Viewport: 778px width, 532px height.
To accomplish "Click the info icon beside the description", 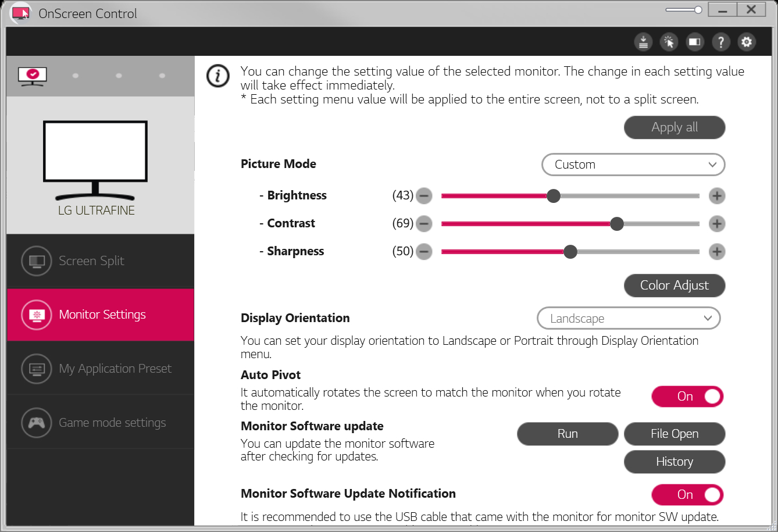I will 218,76.
